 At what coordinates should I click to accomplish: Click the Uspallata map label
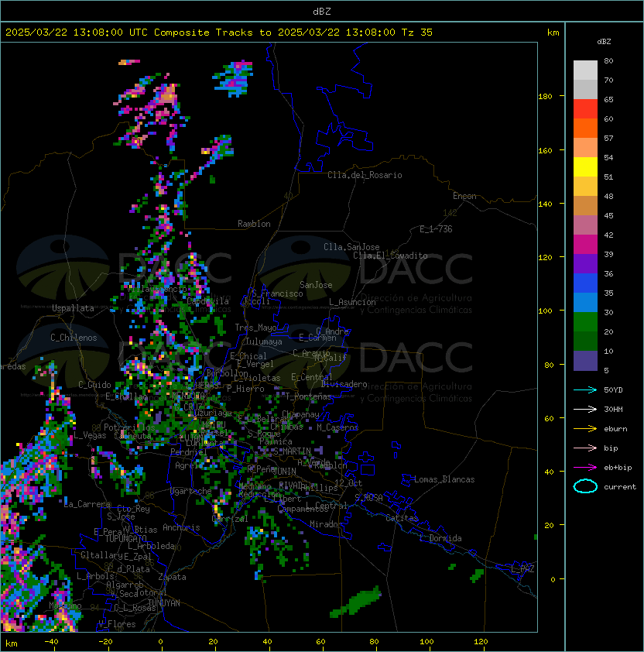[x=73, y=308]
